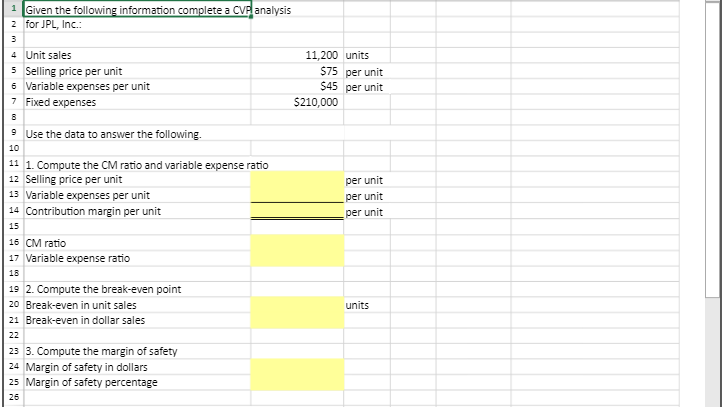The width and height of the screenshot is (723, 407).
Task: Select the yellow CM ratio input cell
Action: click(x=297, y=242)
